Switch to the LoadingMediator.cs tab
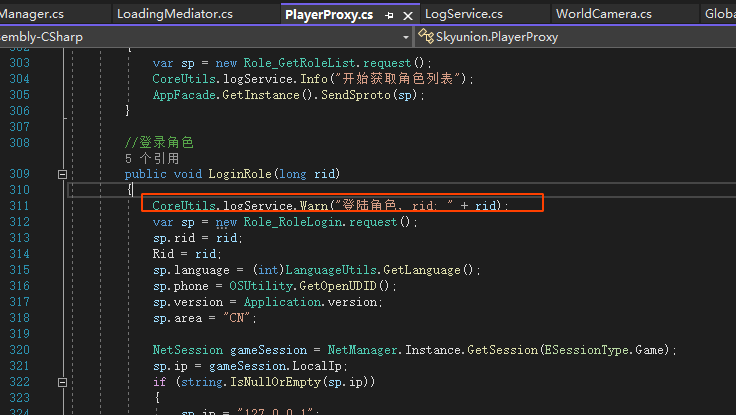Image resolution: width=736 pixels, height=415 pixels. (x=174, y=14)
